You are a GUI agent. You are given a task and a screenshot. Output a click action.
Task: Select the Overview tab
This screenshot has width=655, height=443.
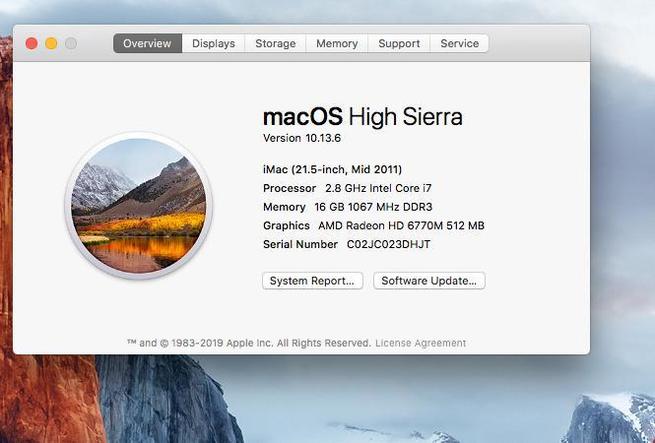148,44
